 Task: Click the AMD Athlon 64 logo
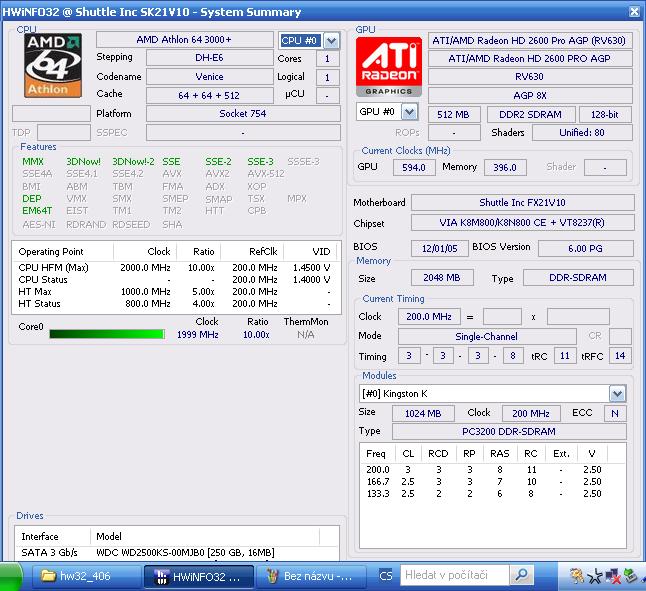click(53, 65)
